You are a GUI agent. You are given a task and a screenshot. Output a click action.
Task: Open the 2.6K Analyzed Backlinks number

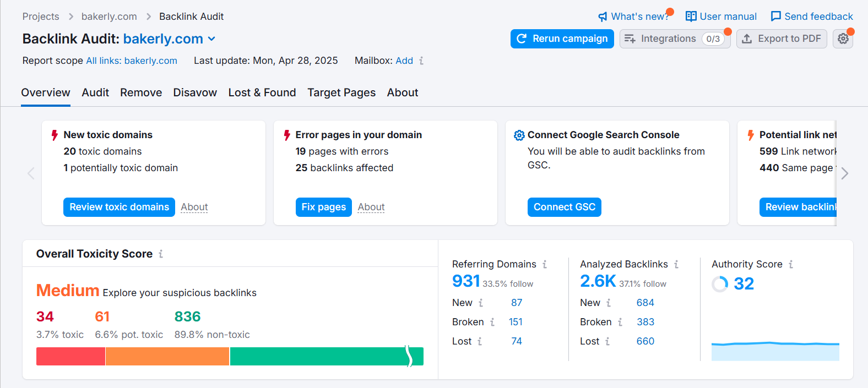point(598,281)
